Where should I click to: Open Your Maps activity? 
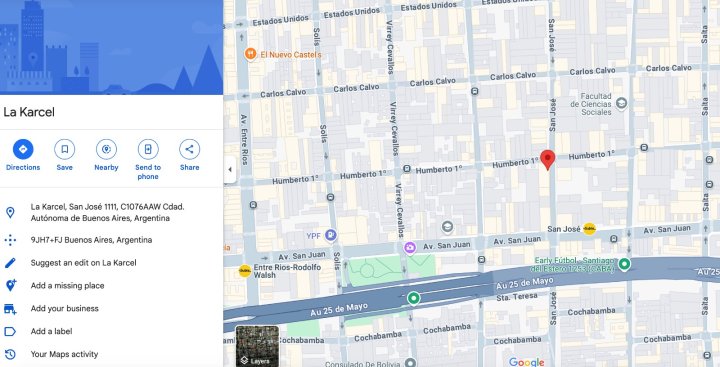pos(112,354)
